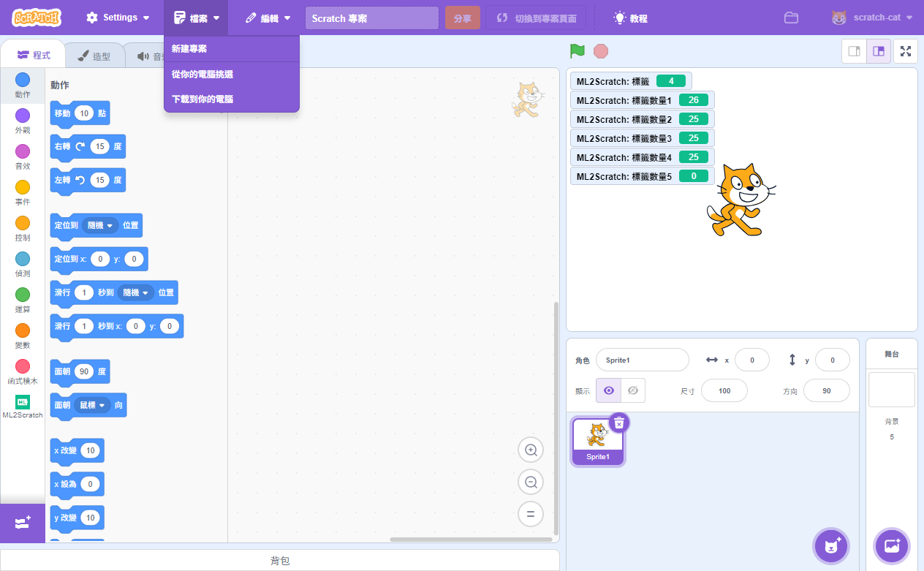Select the 函式積木 my blocks category
This screenshot has width=924, height=571.
(x=23, y=372)
